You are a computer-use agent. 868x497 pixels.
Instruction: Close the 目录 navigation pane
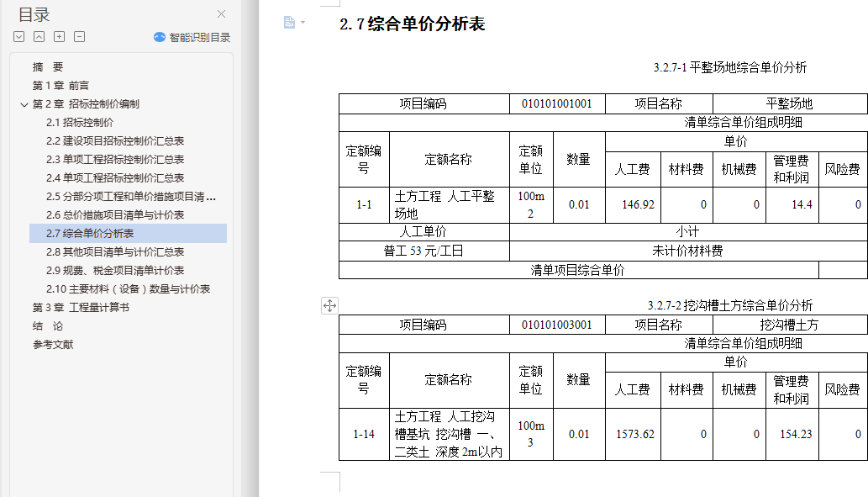(222, 13)
